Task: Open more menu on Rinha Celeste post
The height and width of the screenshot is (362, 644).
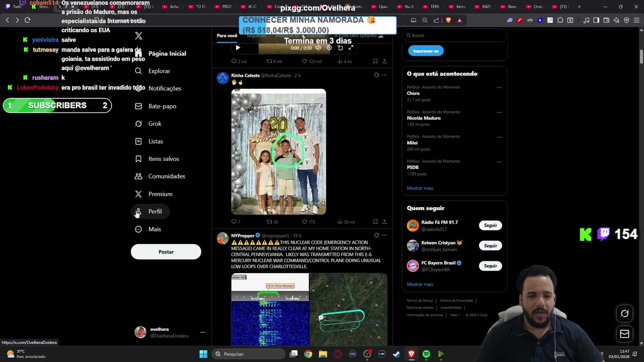Action: click(x=384, y=75)
